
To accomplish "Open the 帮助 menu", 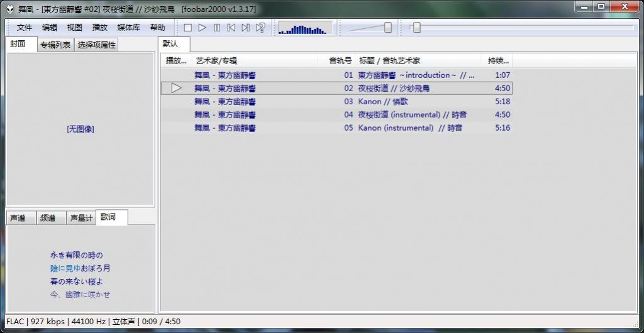I will [x=157, y=28].
